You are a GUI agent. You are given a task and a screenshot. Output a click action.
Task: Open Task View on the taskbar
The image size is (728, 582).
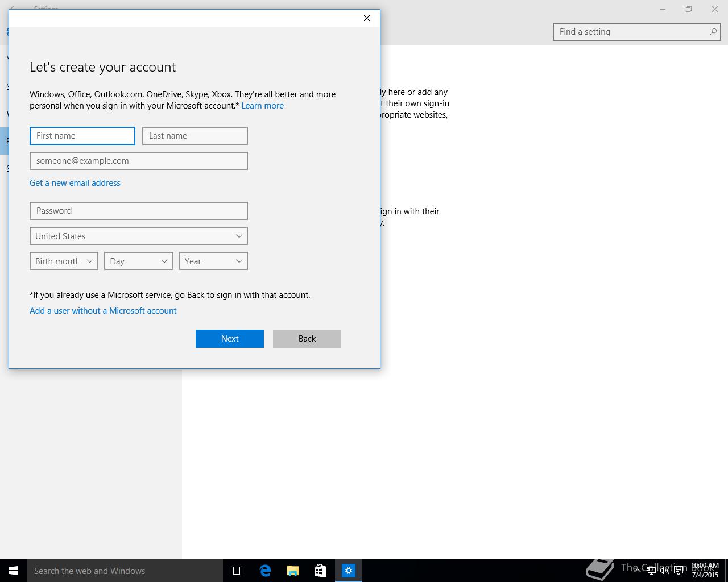click(x=237, y=571)
